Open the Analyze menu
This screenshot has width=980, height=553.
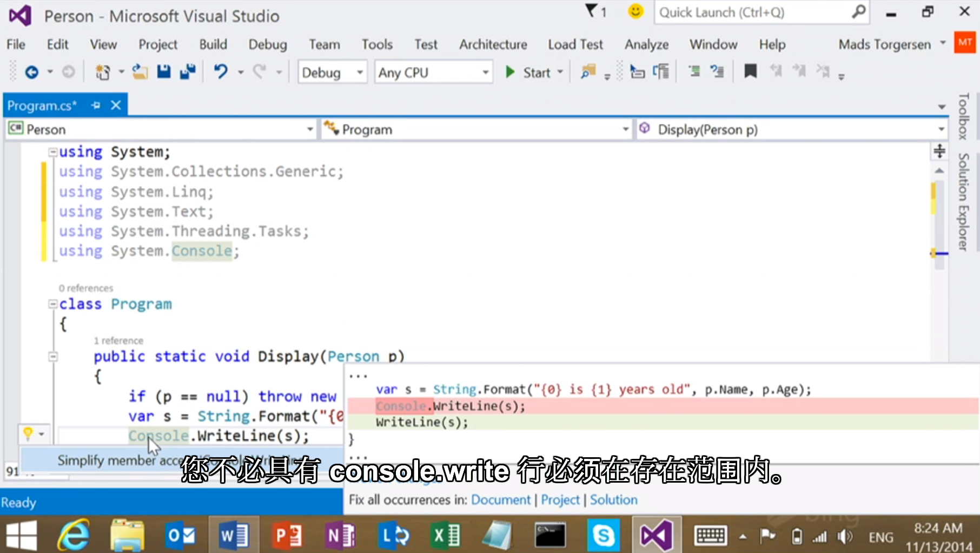(647, 44)
